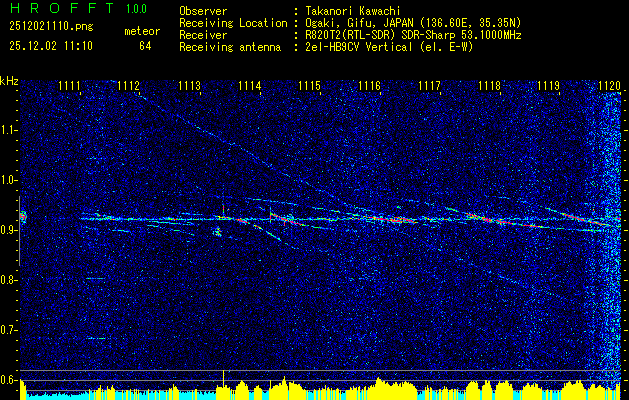Screen dimensions: 629x400
Task: Click the 1114 time axis marker
Action: [249, 86]
